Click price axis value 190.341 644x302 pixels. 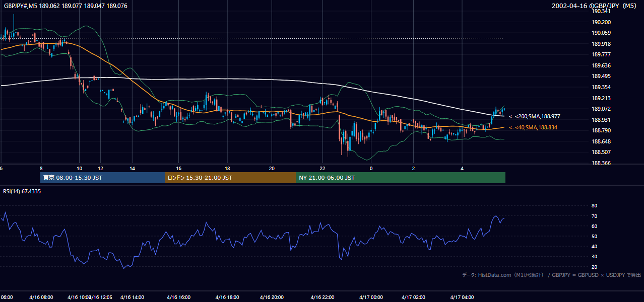(601, 11)
